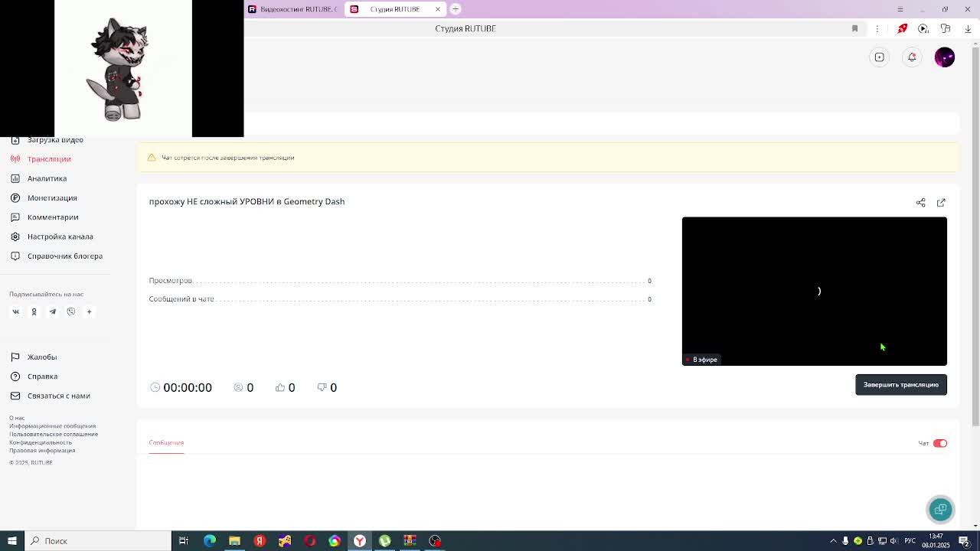Open Конфиденциальность link
980x551 pixels.
[x=41, y=442]
